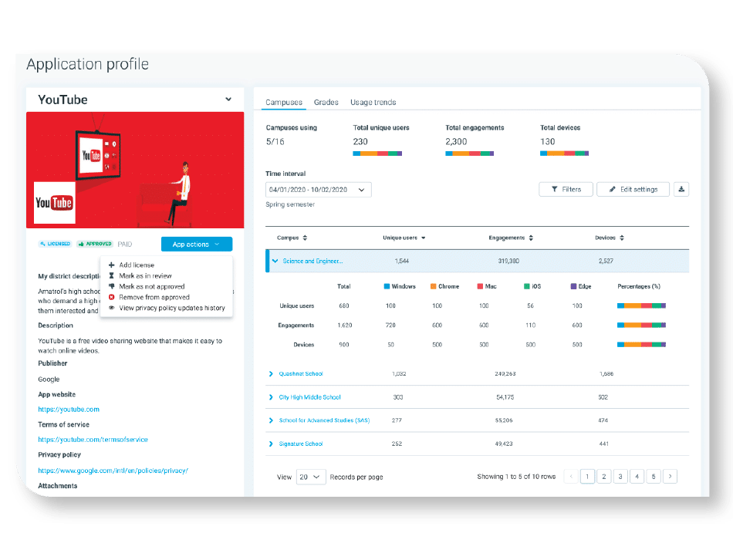Viewport: 733px width, 560px height.
Task: Go to page 5
Action: (x=654, y=477)
